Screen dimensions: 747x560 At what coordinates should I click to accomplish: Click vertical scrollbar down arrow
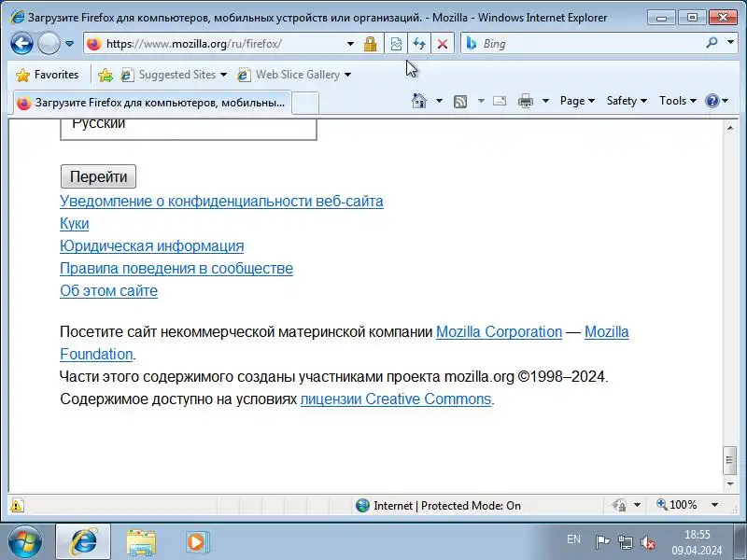[x=730, y=484]
